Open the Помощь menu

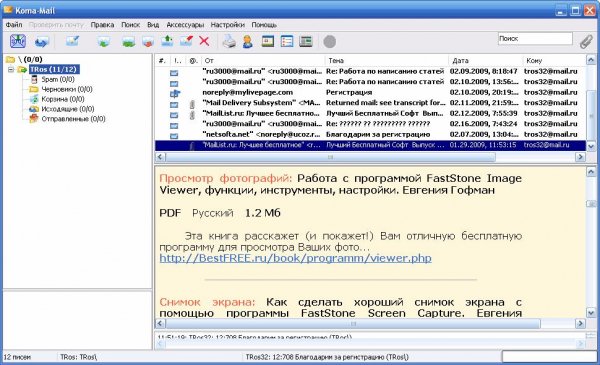coord(264,24)
